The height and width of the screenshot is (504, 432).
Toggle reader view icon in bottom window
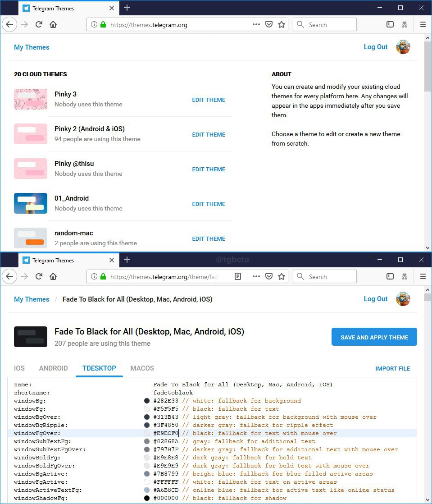[x=238, y=276]
